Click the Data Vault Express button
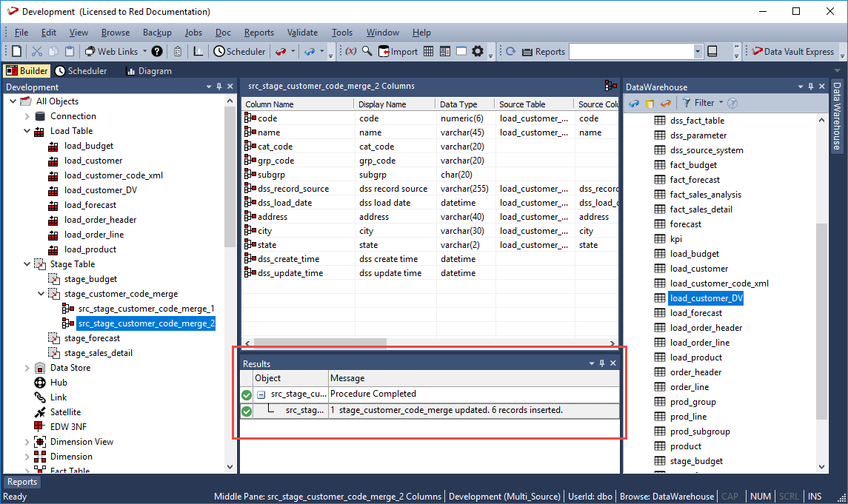Screen dimensions: 848x504 point(792,52)
